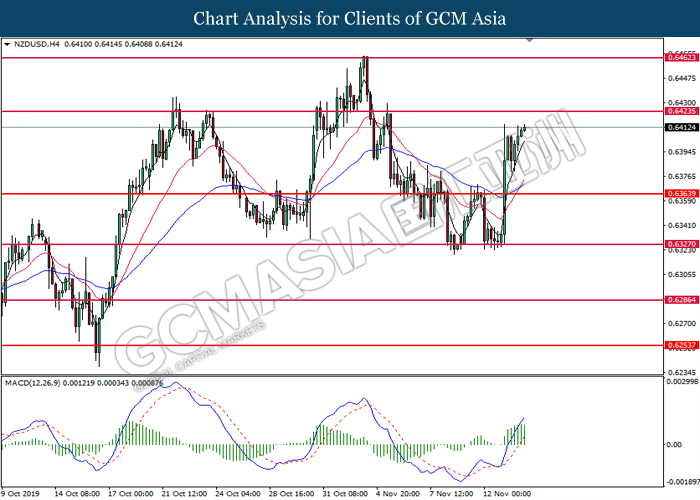The image size is (700, 500).
Task: Select the 0.64623 resistance price label
Action: [x=681, y=58]
